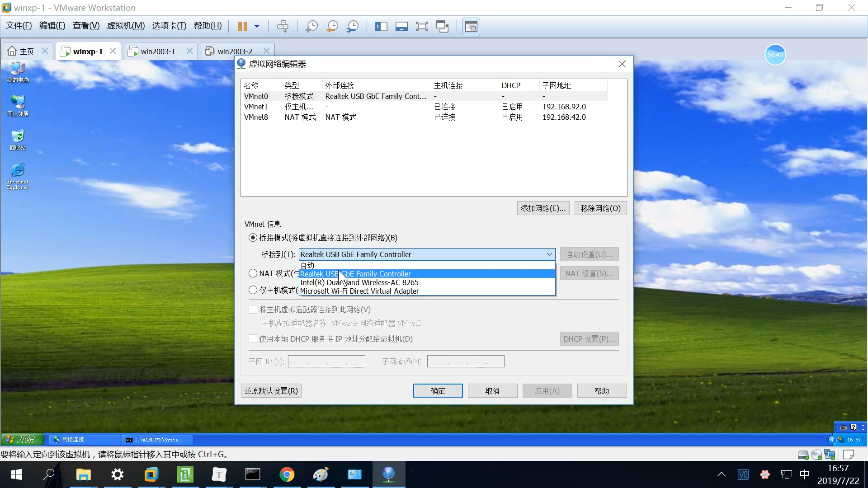Open the 查看(V) menu
Image resolution: width=868 pixels, height=488 pixels.
tap(86, 26)
